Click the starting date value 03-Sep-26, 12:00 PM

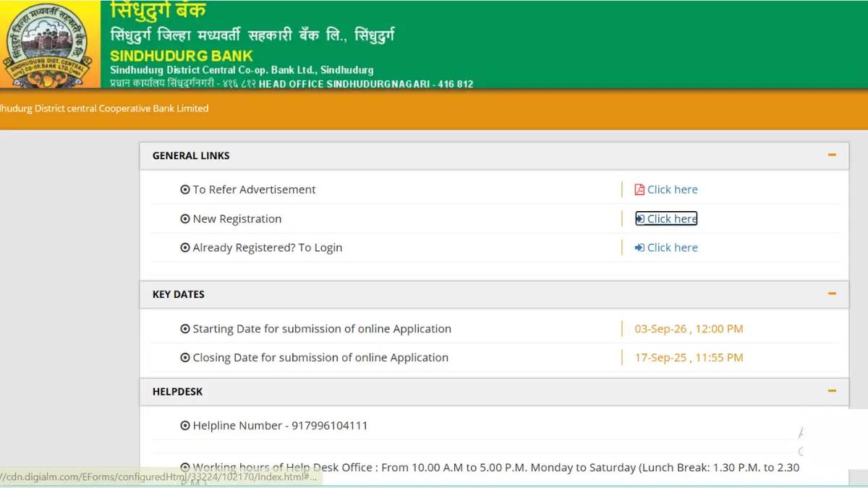[689, 328]
